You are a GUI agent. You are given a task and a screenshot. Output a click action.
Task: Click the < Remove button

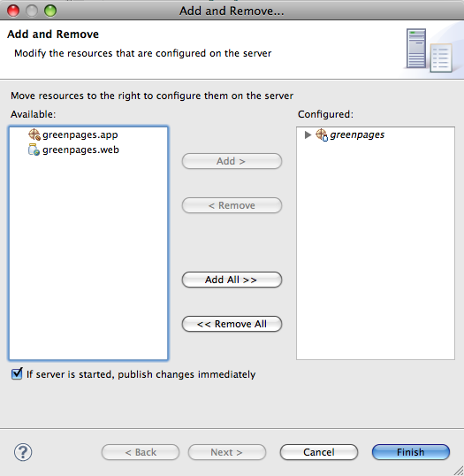[x=232, y=205]
